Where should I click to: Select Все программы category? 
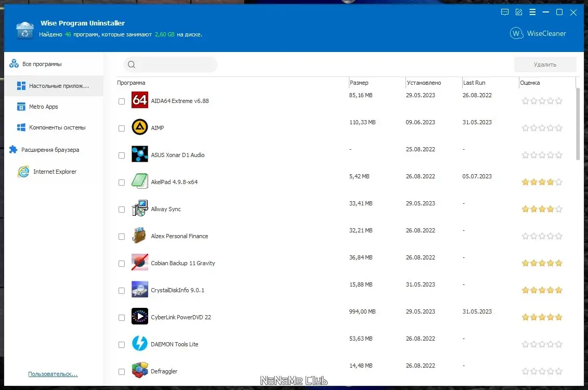(x=54, y=64)
